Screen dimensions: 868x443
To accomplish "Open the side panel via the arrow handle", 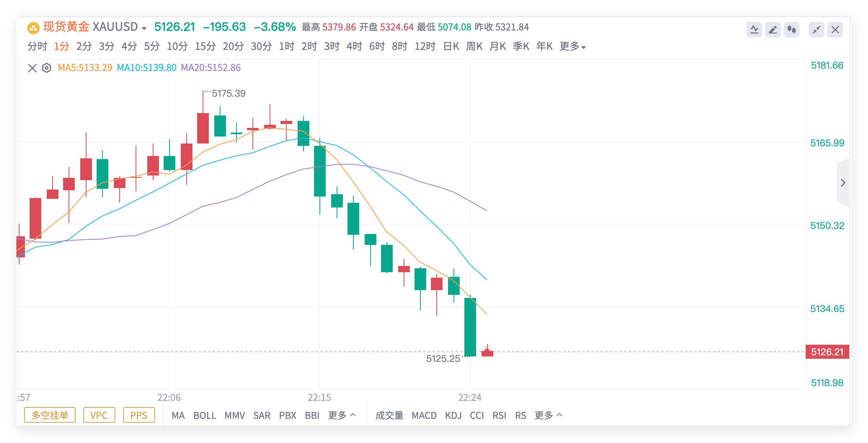I will point(843,183).
